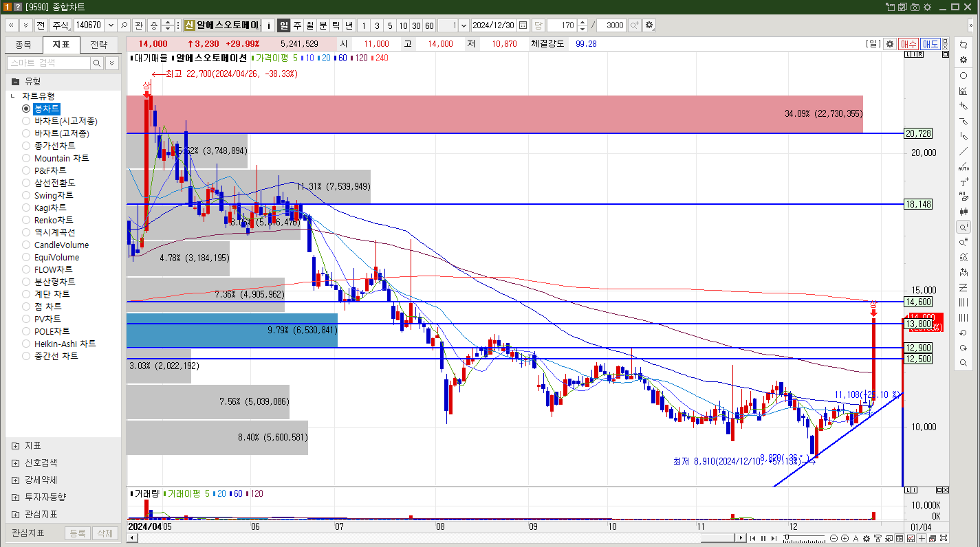Expand the smart search options chevron
The image size is (980, 547).
tap(111, 63)
